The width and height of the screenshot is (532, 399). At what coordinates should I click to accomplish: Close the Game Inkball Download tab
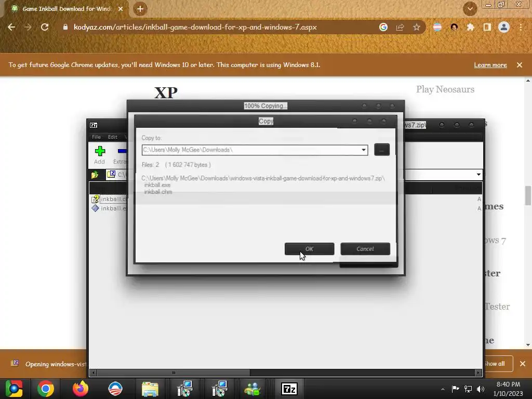coord(121,9)
